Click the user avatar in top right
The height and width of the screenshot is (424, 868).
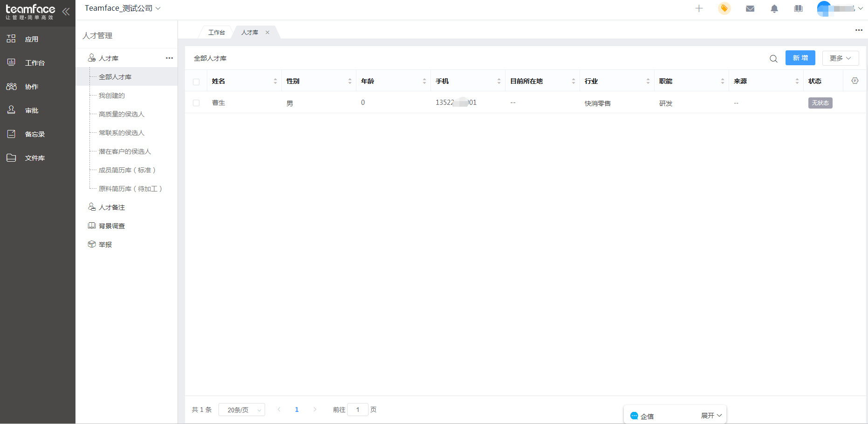click(x=824, y=8)
